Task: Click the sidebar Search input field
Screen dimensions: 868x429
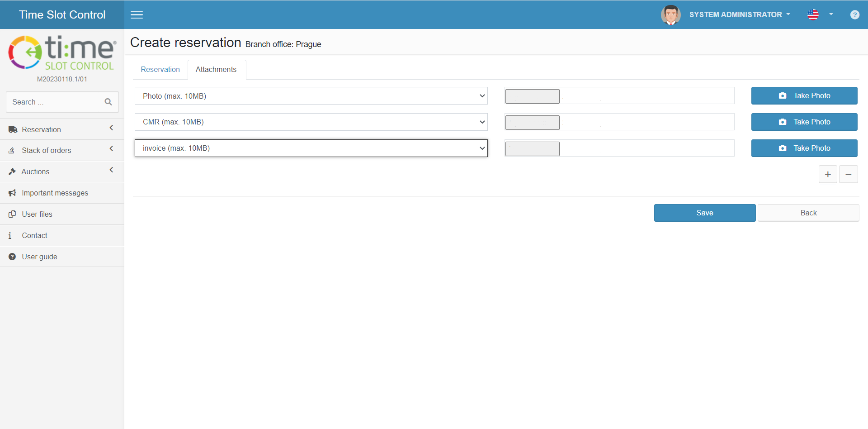Action: (54, 102)
